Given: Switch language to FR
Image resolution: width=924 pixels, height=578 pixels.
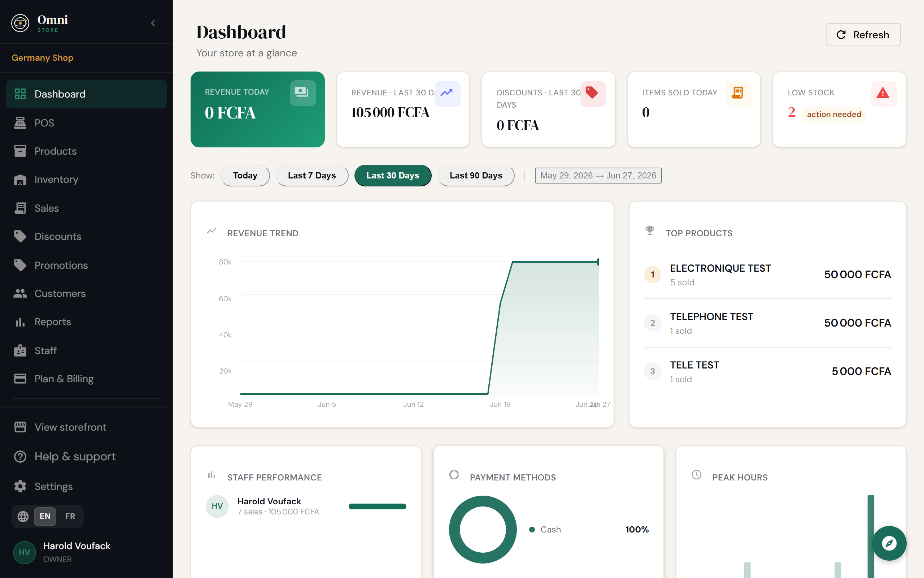Looking at the screenshot, I should tap(70, 516).
